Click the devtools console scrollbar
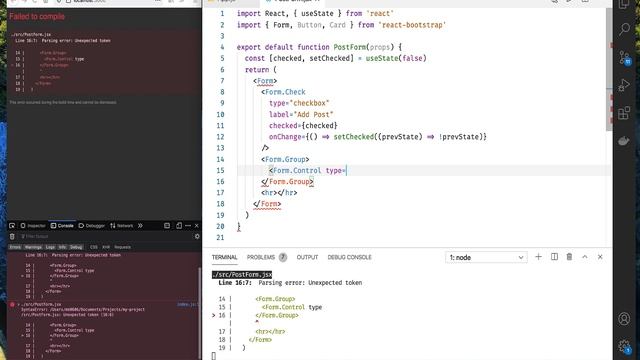 tap(199, 312)
